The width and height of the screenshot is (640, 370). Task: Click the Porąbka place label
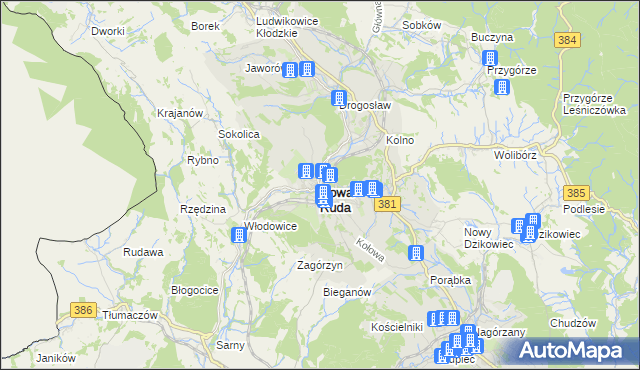[451, 281]
